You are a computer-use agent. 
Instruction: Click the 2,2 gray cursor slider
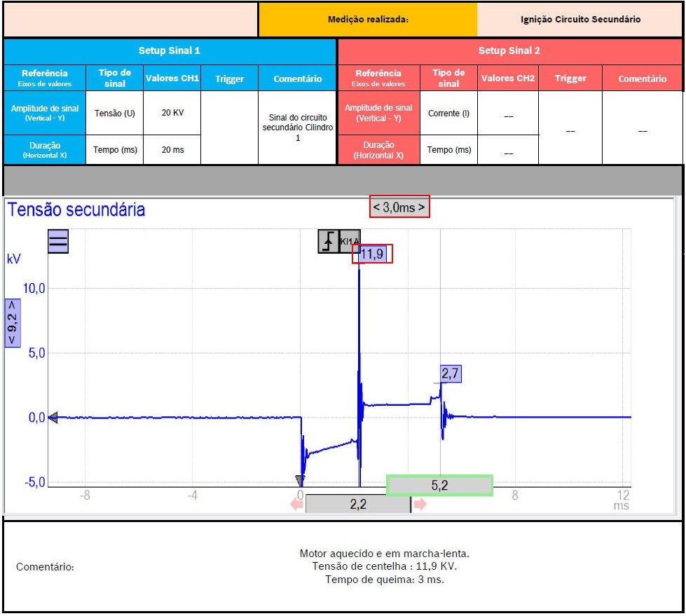click(357, 504)
